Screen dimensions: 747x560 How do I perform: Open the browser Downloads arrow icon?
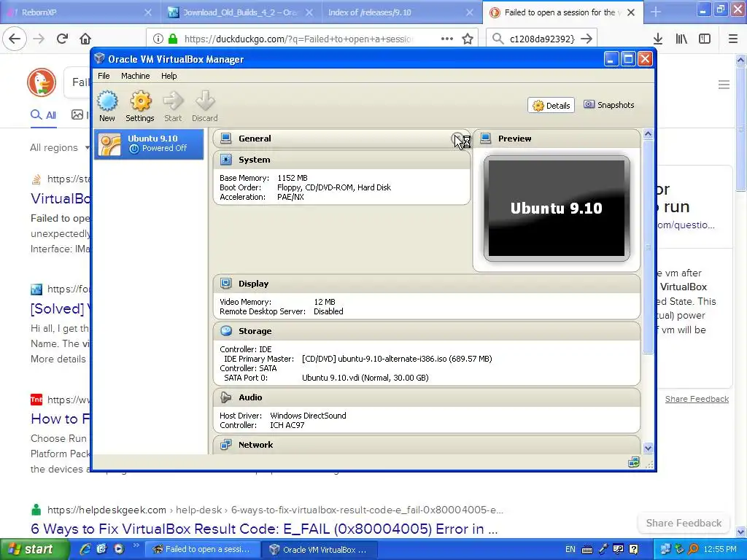pos(658,39)
